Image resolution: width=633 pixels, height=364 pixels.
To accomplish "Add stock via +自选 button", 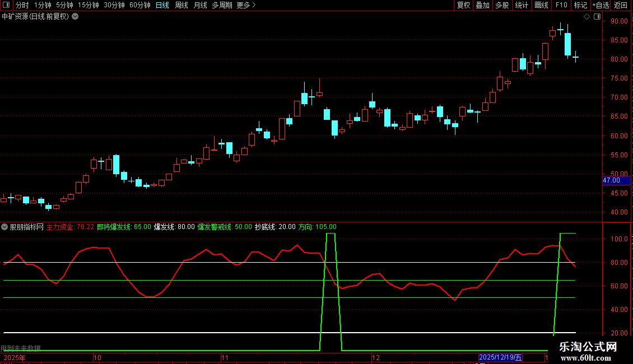I will pos(601,5).
